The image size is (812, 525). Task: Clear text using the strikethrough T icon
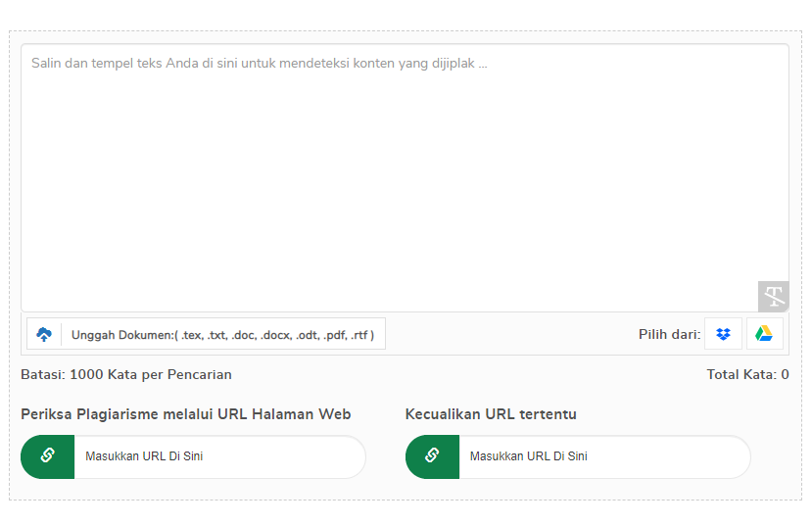[x=773, y=296]
